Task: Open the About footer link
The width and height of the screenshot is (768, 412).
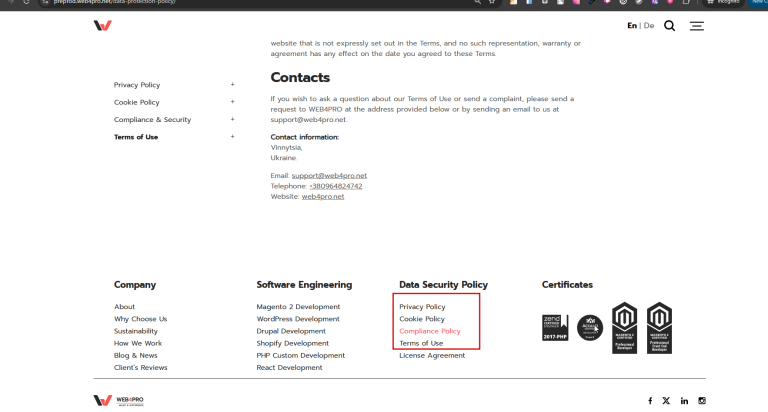Action: click(124, 307)
